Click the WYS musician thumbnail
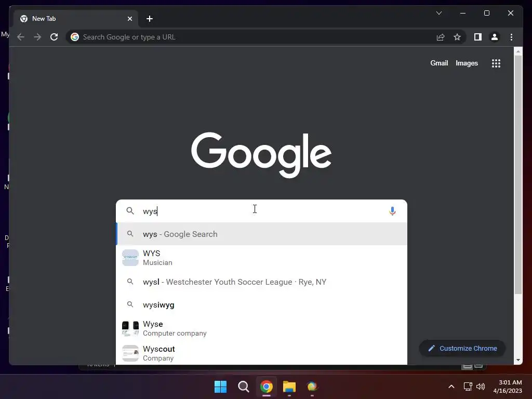The image size is (532, 399). coord(130,258)
